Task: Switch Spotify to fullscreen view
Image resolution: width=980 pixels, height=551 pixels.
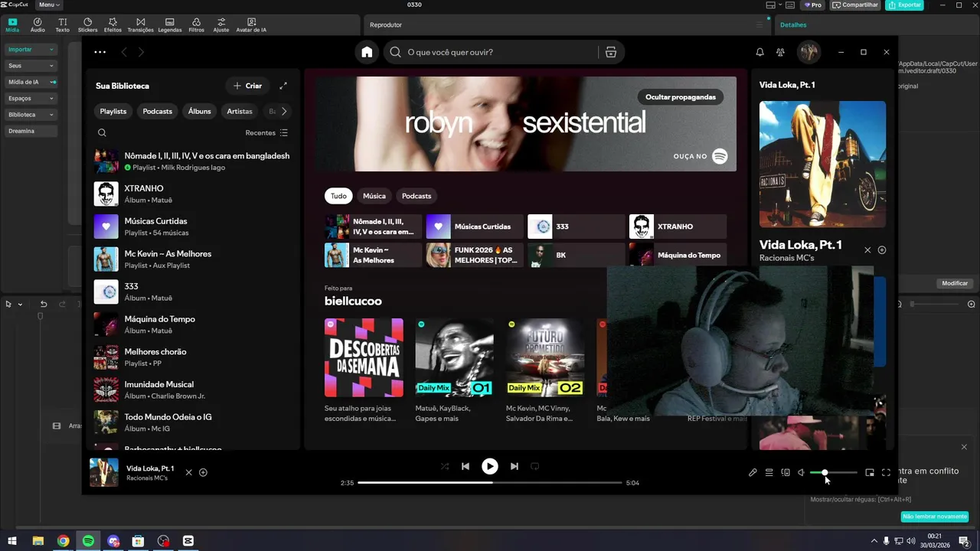Action: click(886, 473)
